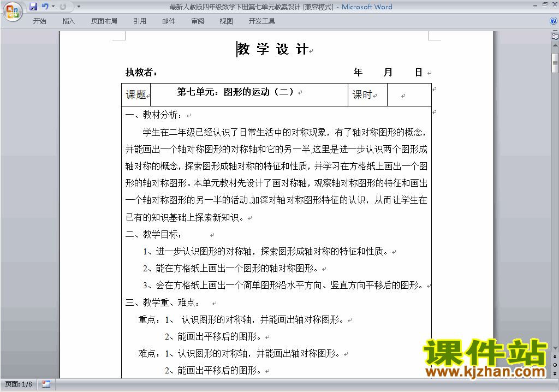Click the line 重点：1、认识图形的对称轴
The image size is (559, 392).
[241, 320]
